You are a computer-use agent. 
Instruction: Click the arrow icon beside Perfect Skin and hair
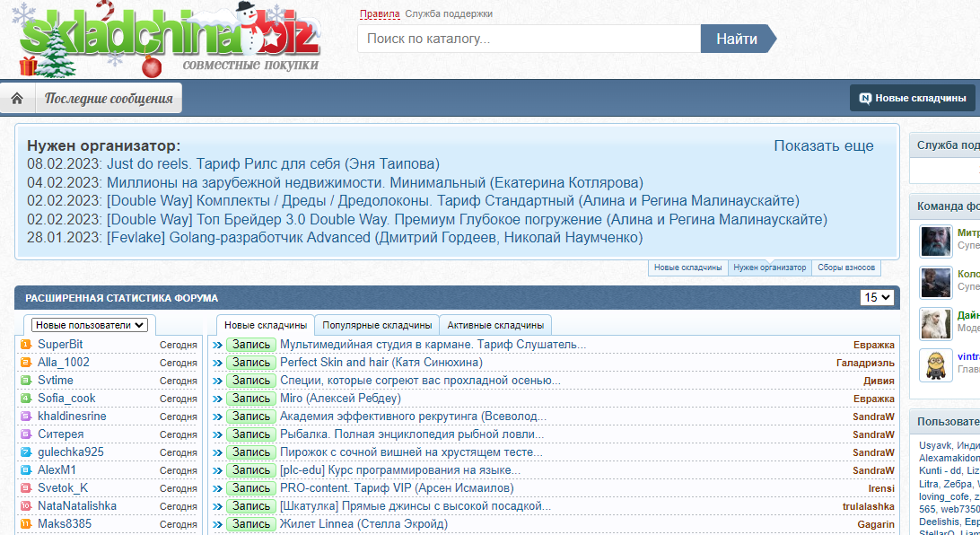pyautogui.click(x=217, y=363)
